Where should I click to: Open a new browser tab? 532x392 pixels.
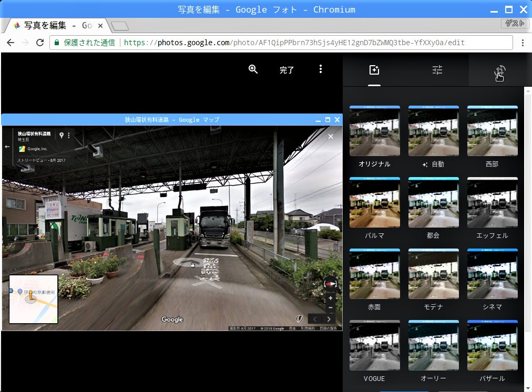point(120,26)
